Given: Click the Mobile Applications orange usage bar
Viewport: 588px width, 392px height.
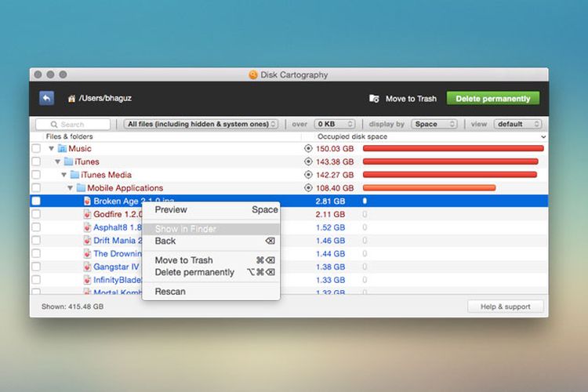Looking at the screenshot, I should [x=429, y=188].
